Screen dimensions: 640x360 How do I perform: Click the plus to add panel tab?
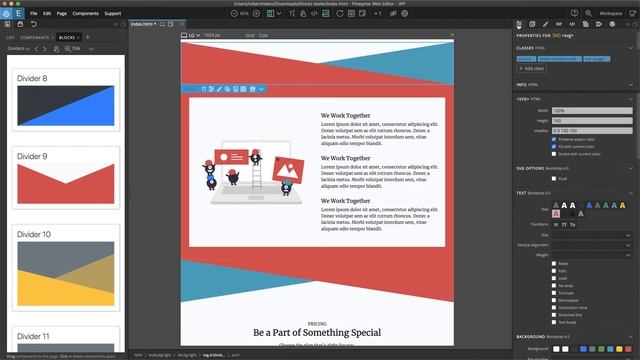(87, 37)
